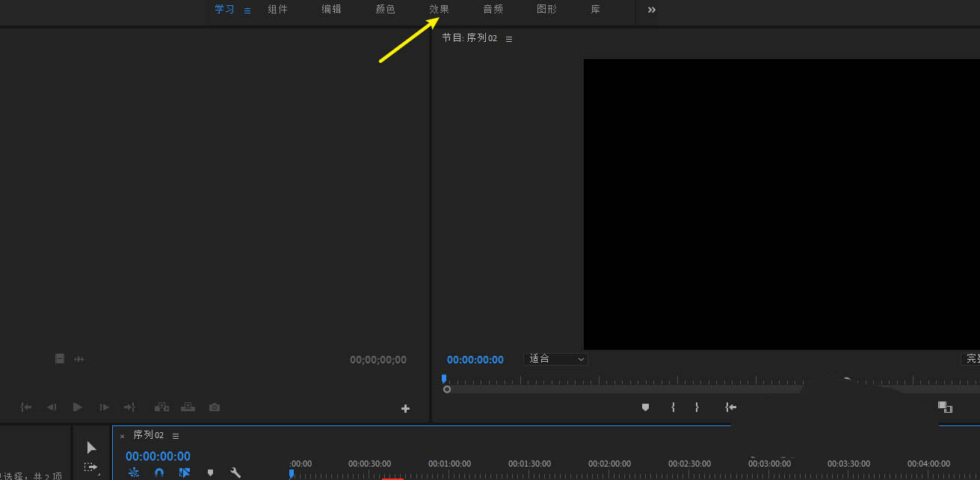Image resolution: width=980 pixels, height=480 pixels.
Task: Mark In point in program monitor
Action: tap(673, 407)
